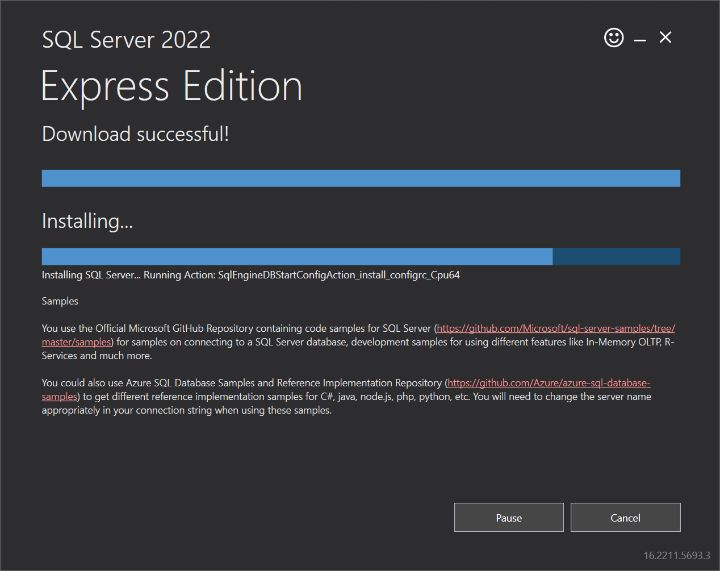Click the completed download progress bar
The height and width of the screenshot is (571, 720).
pos(361,179)
